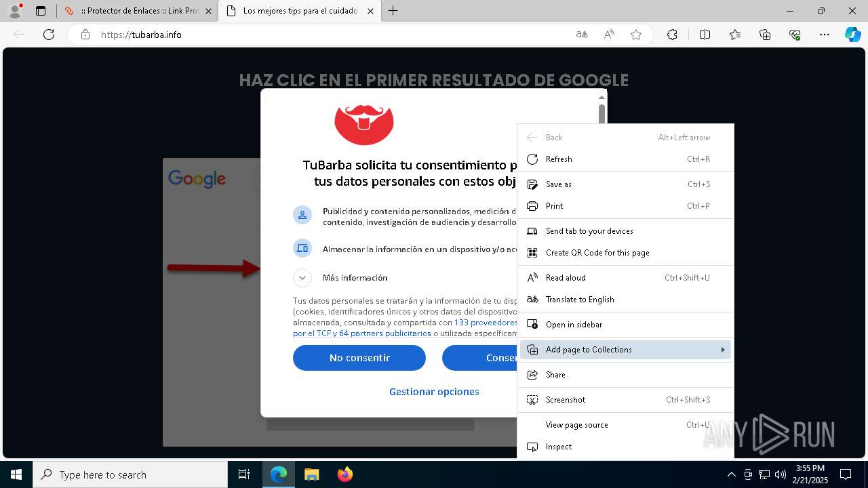Select Read aloud from the context menu

click(625, 278)
